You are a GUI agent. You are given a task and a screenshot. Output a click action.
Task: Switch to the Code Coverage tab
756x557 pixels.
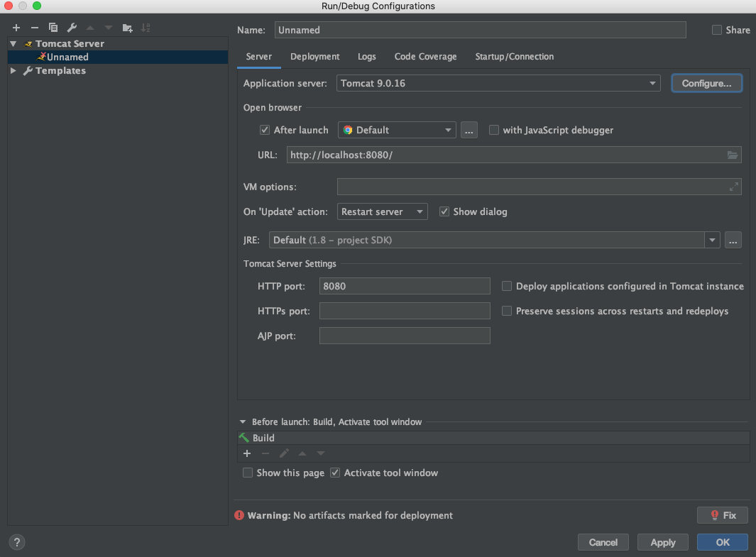426,57
